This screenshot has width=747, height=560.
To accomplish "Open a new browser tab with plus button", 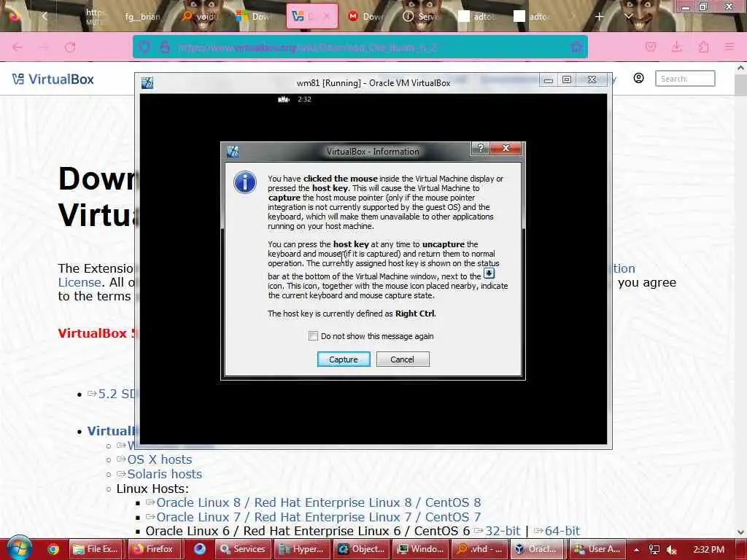I will (600, 17).
